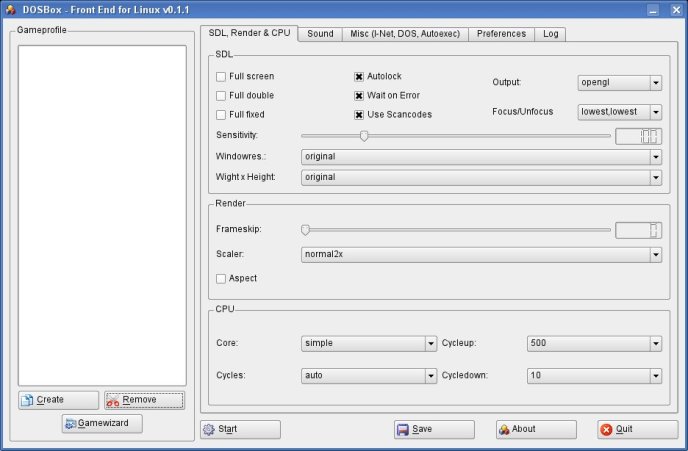Screen dimensions: 688x451
Task: Click the Sensitivity slider handle
Action: tap(364, 136)
